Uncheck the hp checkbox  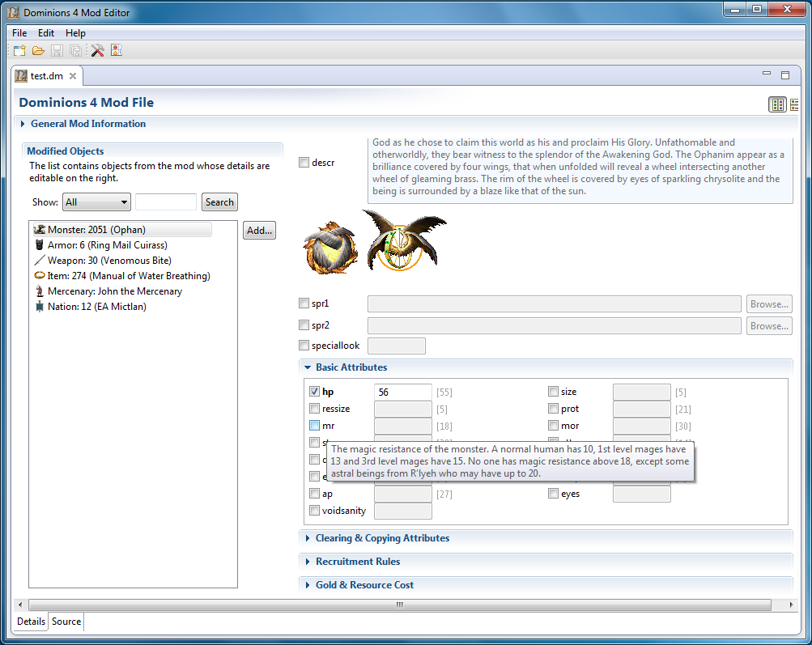(x=314, y=392)
